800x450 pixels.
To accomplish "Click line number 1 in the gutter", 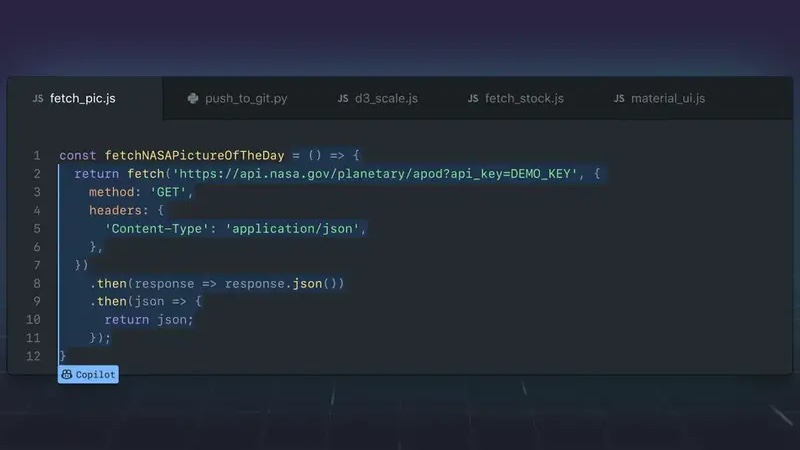I will click(x=36, y=156).
